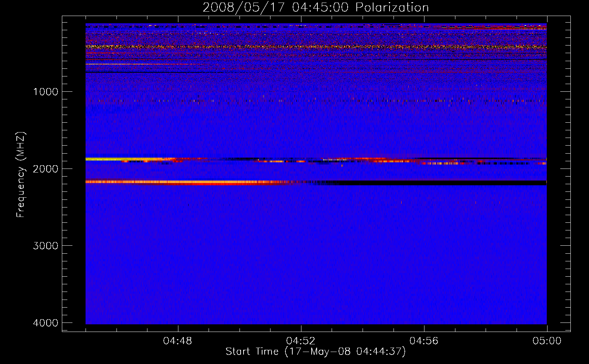Click the 05:00 time tick label

pyautogui.click(x=547, y=341)
